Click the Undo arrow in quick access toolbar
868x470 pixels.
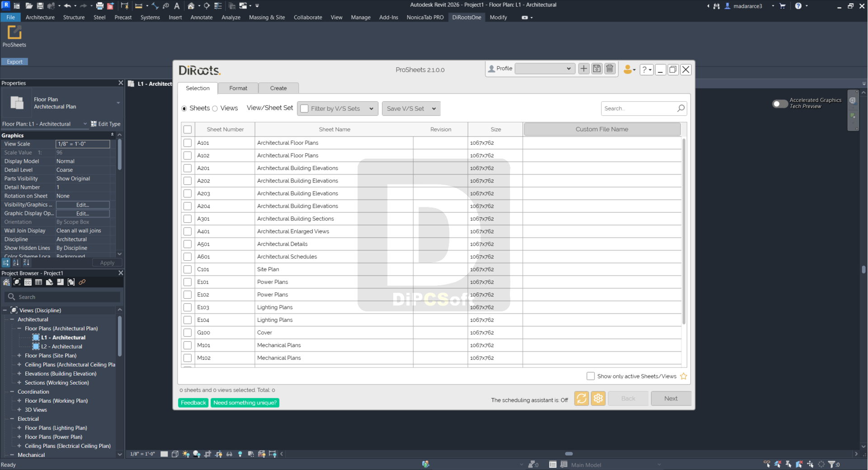pos(67,6)
